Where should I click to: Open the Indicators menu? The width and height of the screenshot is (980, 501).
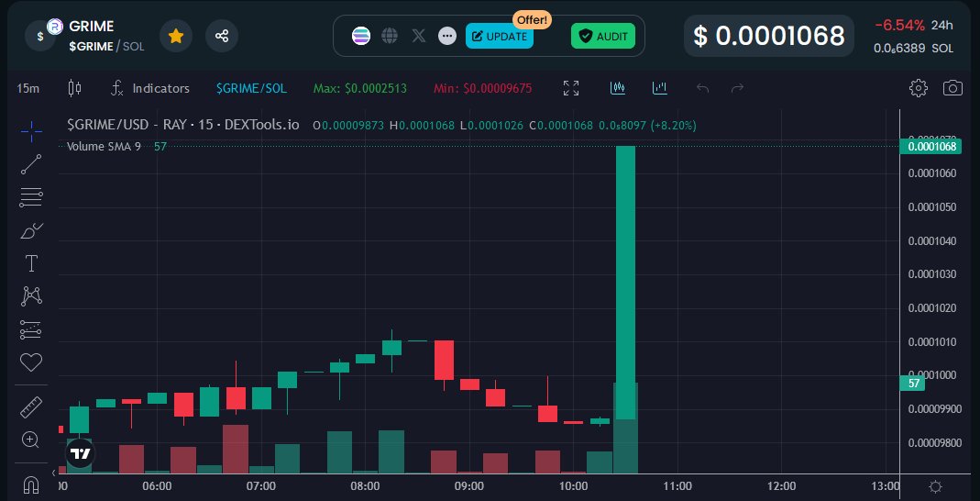point(150,88)
